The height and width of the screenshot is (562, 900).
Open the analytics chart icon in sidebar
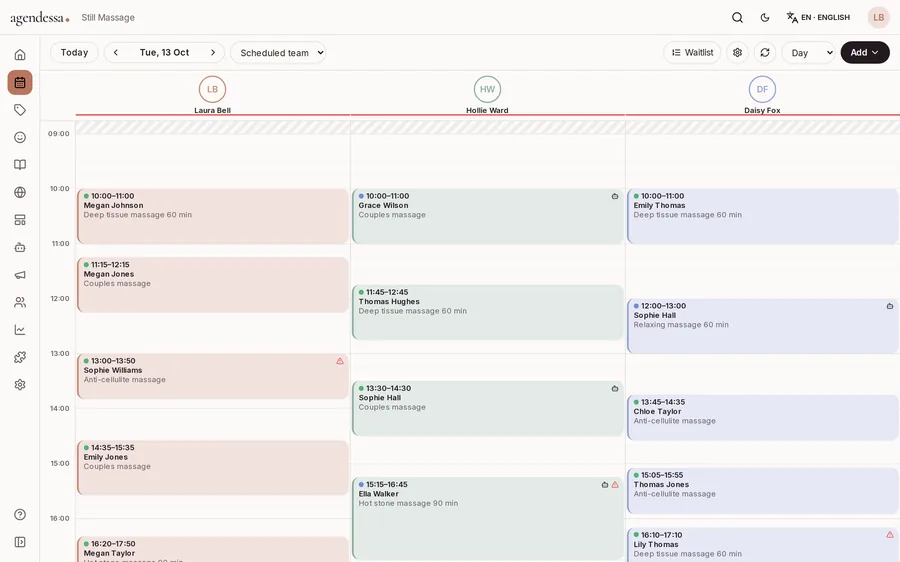(20, 330)
